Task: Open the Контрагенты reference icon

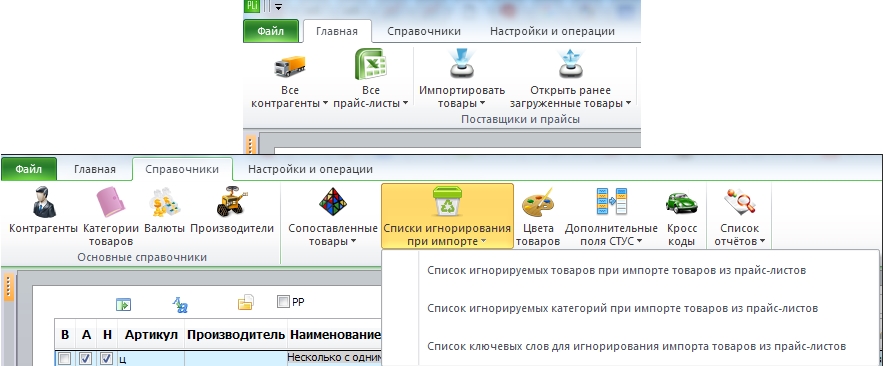Action: 43,202
